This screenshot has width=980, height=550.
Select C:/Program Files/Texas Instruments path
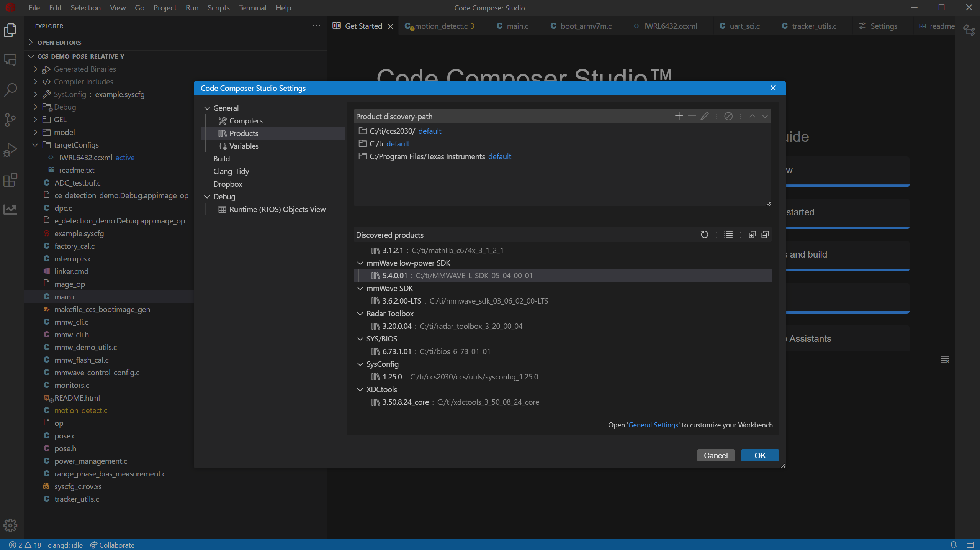(563, 156)
